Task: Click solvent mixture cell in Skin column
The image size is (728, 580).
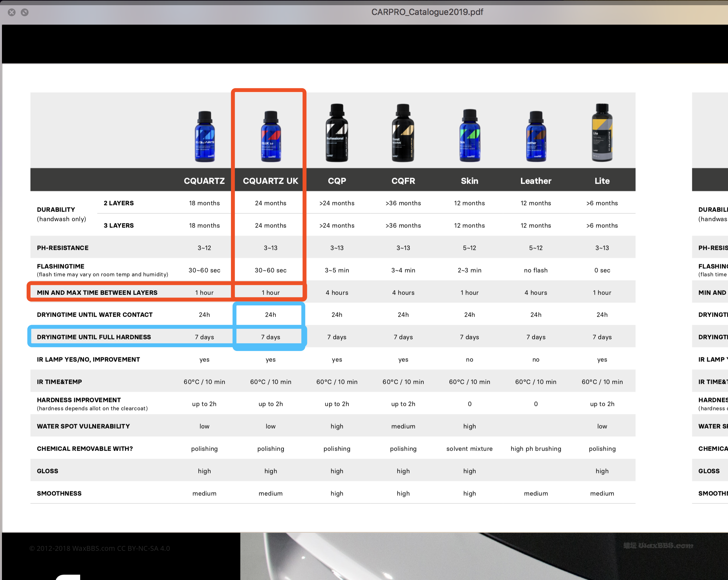Action: [469, 449]
